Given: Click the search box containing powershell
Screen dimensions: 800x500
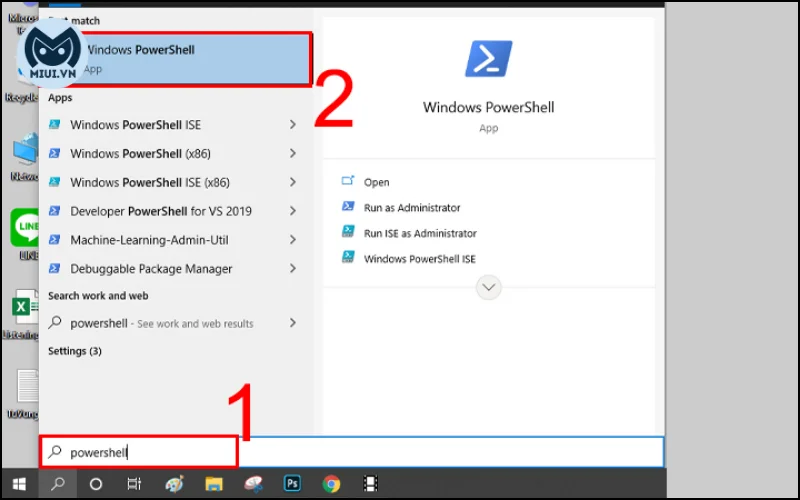Looking at the screenshot, I should pyautogui.click(x=352, y=452).
